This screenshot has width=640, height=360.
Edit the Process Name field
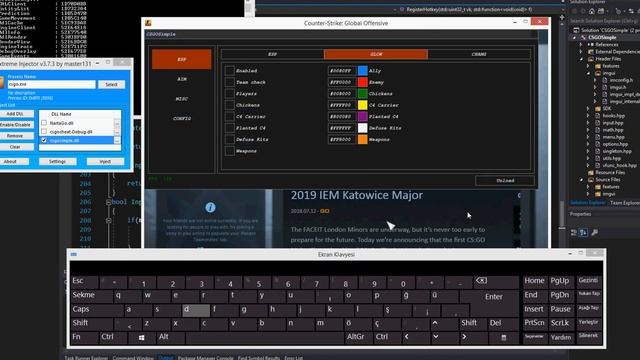click(x=51, y=84)
